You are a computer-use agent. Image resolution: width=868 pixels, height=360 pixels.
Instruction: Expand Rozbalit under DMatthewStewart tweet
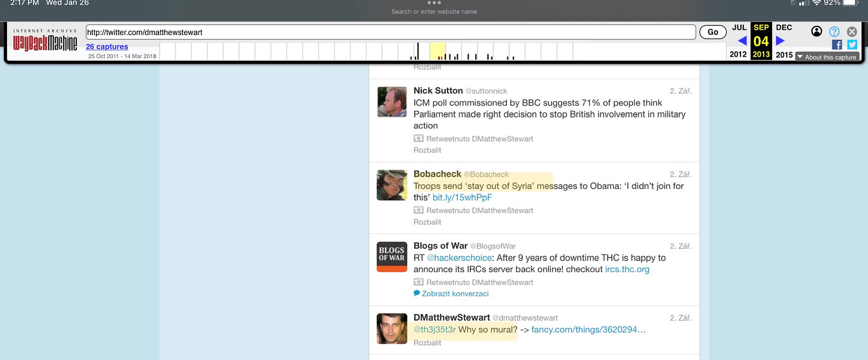click(x=427, y=343)
